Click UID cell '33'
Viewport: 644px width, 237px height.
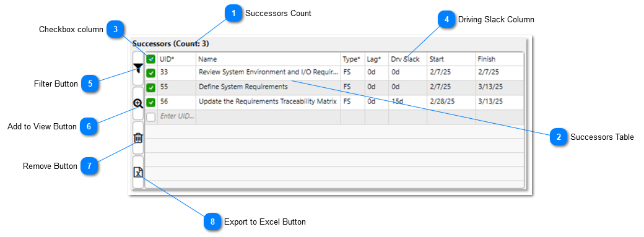[177, 72]
